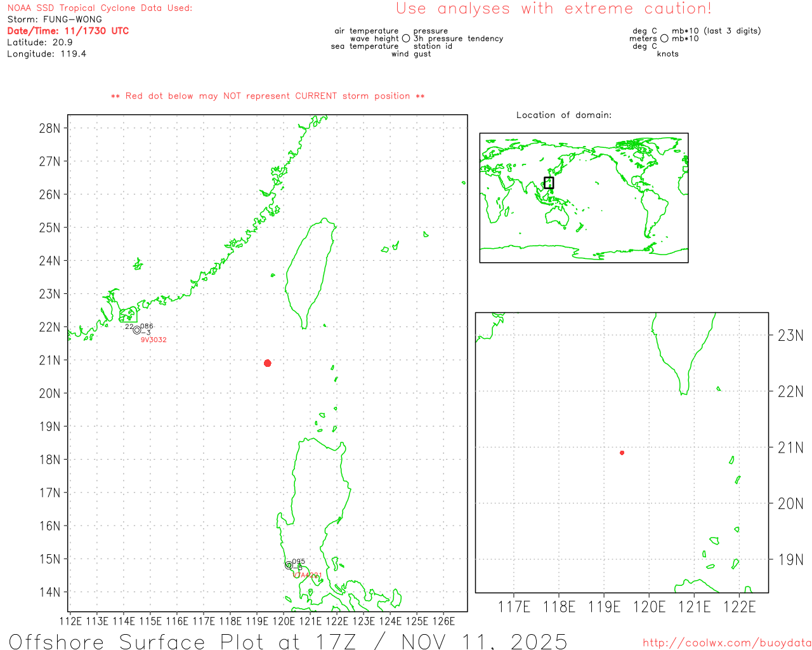Open the coolwx.com/buoydata link
Screen dimensions: 812x650
[726, 643]
